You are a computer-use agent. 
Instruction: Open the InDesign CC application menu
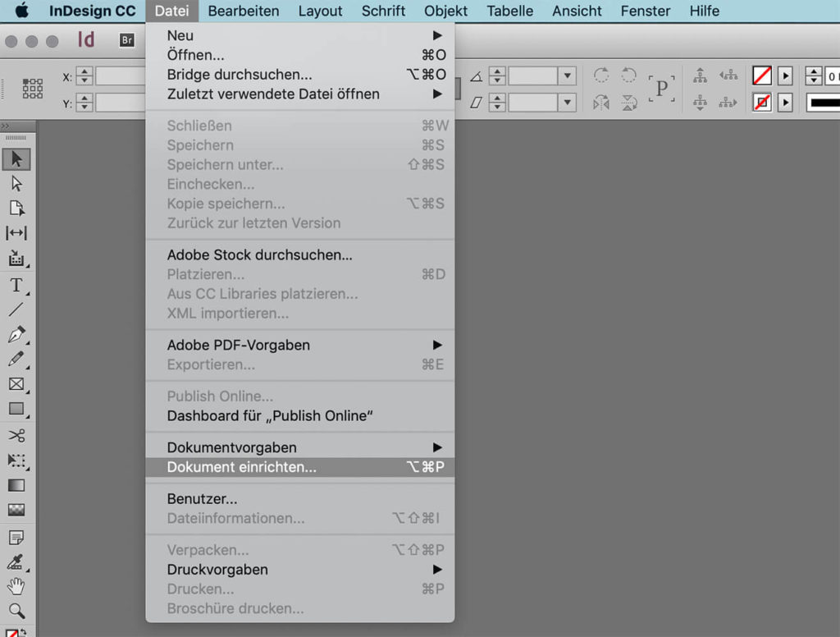[x=92, y=11]
